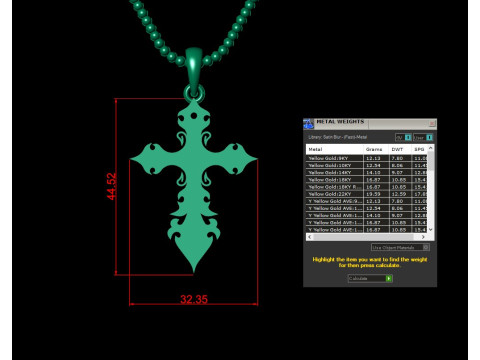This screenshot has width=480, height=360.
Task: Click Grams cell in Yellow Gold:14KY row
Action: point(376,172)
